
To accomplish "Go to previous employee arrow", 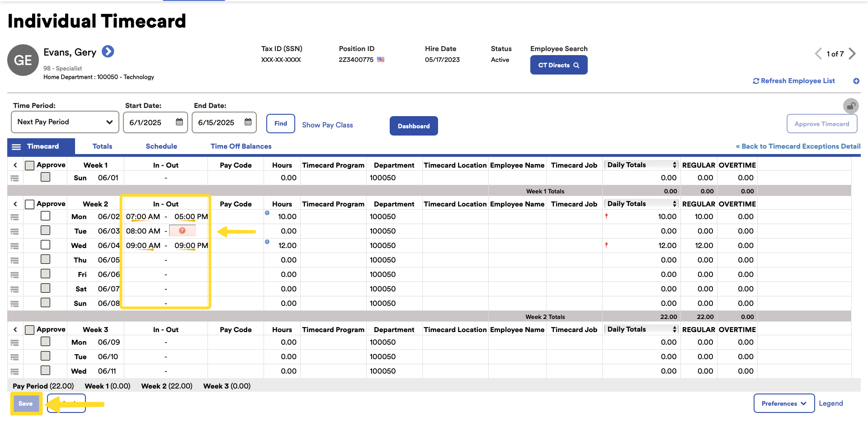I will coord(818,54).
